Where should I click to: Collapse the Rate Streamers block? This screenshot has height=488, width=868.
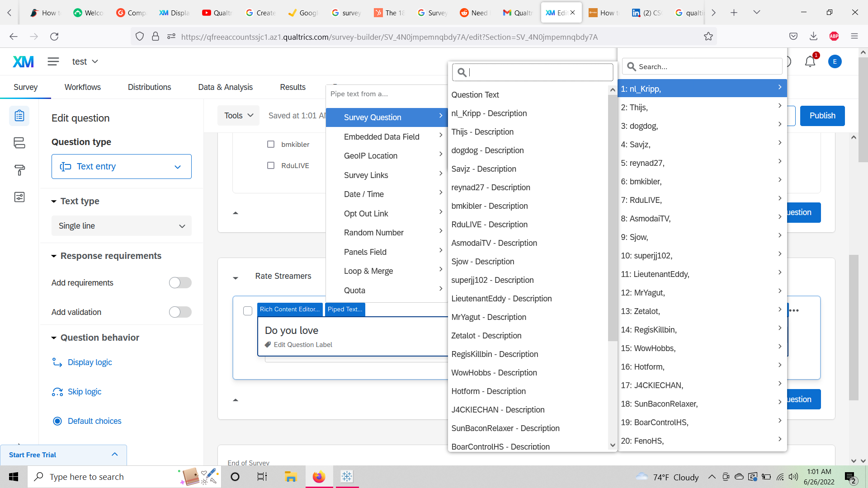236,278
